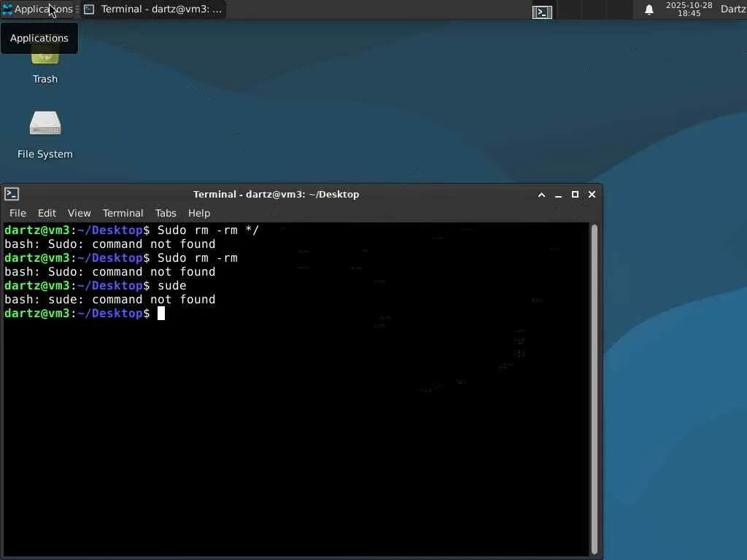Open the Terminal menu in menu bar
This screenshot has height=560, width=747.
(123, 213)
